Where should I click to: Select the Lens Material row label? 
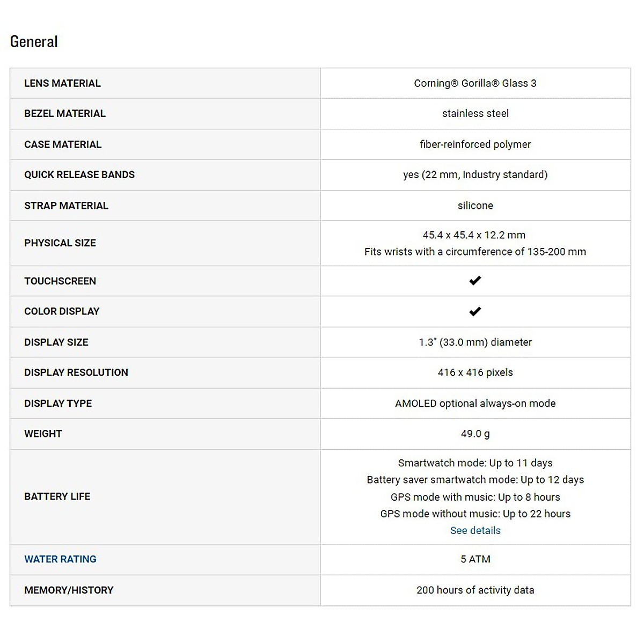[62, 83]
